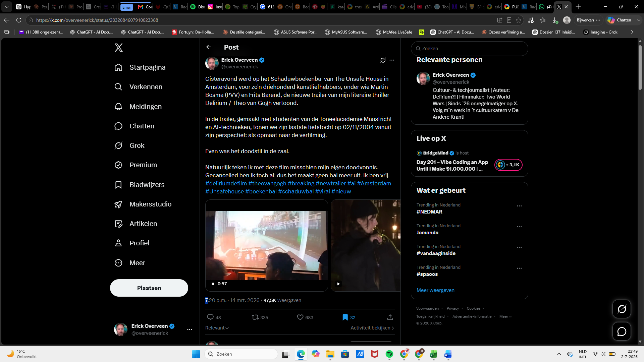Click the #theovangogh hashtag
The image size is (644, 362).
pos(267,183)
